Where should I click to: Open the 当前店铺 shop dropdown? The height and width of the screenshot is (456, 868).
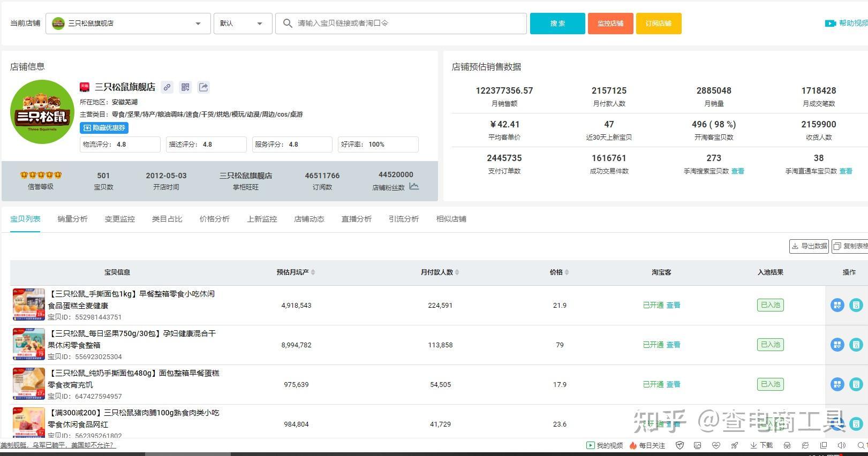pos(128,24)
